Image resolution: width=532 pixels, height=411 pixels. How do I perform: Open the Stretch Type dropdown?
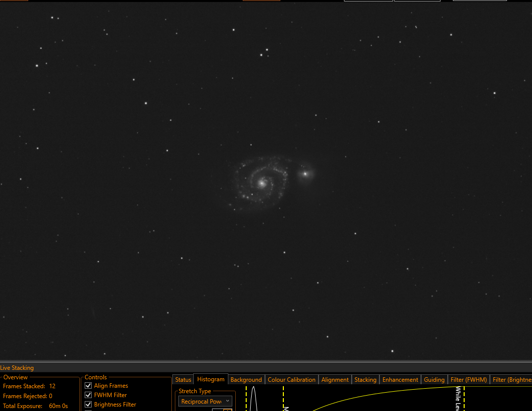point(205,402)
